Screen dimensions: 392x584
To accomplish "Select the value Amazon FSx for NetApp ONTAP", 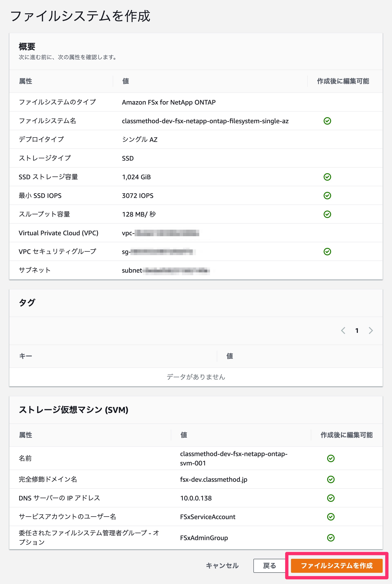I will 169,102.
